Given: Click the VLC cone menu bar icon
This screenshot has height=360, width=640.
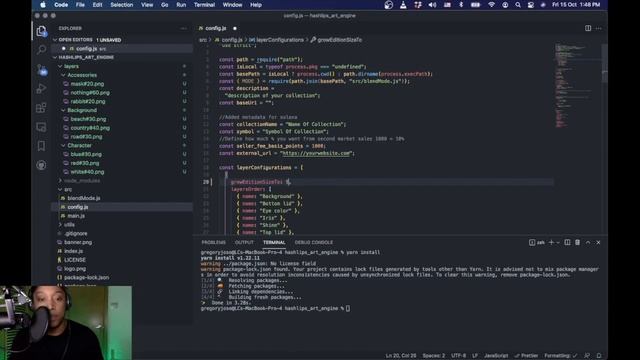Looking at the screenshot, I should tap(403, 5).
